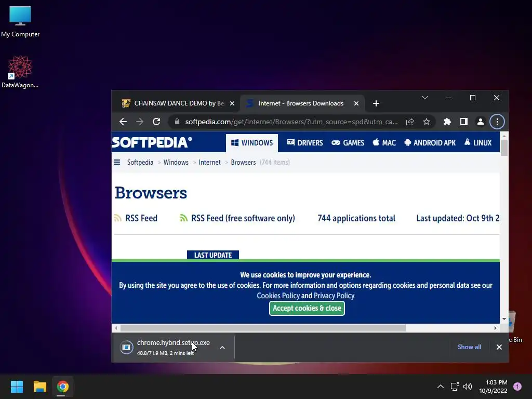Bookmark this page with the star icon
Image resolution: width=532 pixels, height=399 pixels.
[427, 122]
